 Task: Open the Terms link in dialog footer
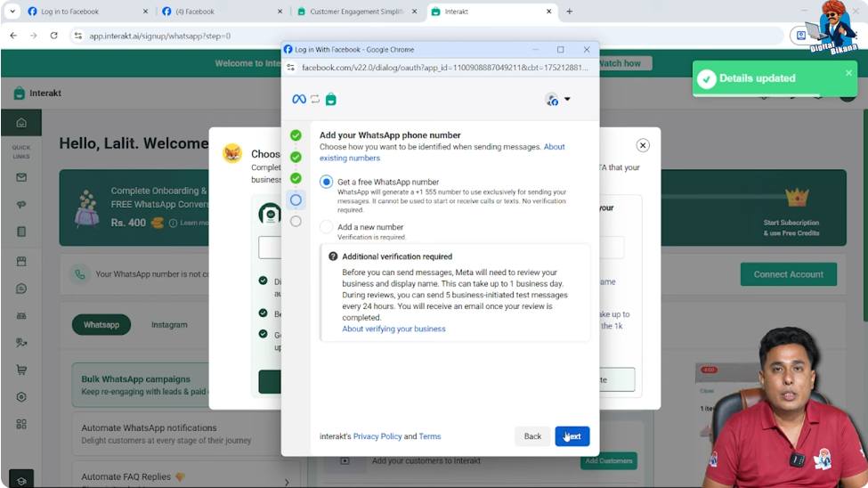pyautogui.click(x=430, y=436)
